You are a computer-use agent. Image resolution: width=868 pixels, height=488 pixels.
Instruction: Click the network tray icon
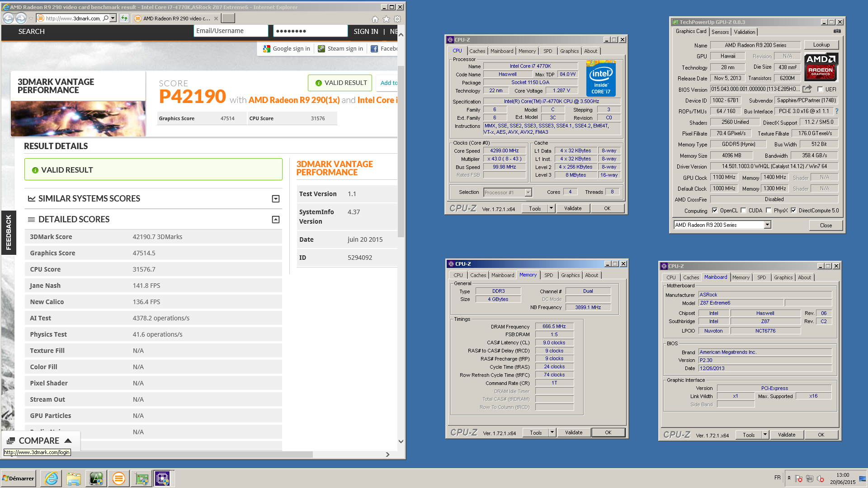(809, 479)
